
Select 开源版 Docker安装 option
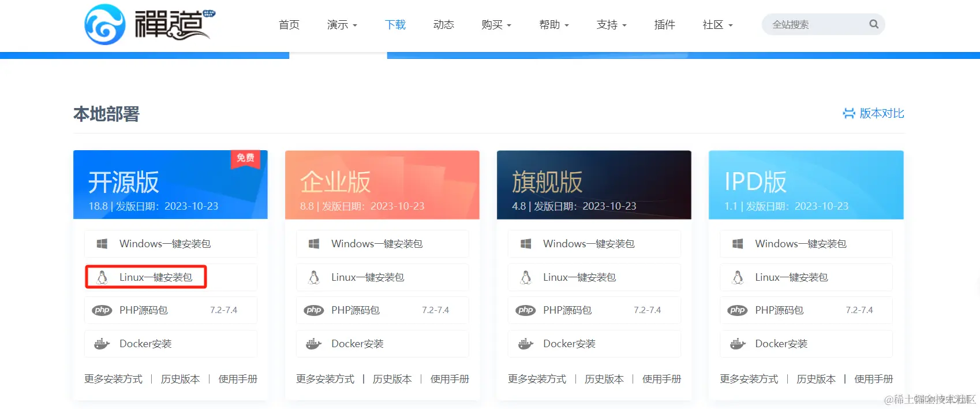[x=171, y=344]
